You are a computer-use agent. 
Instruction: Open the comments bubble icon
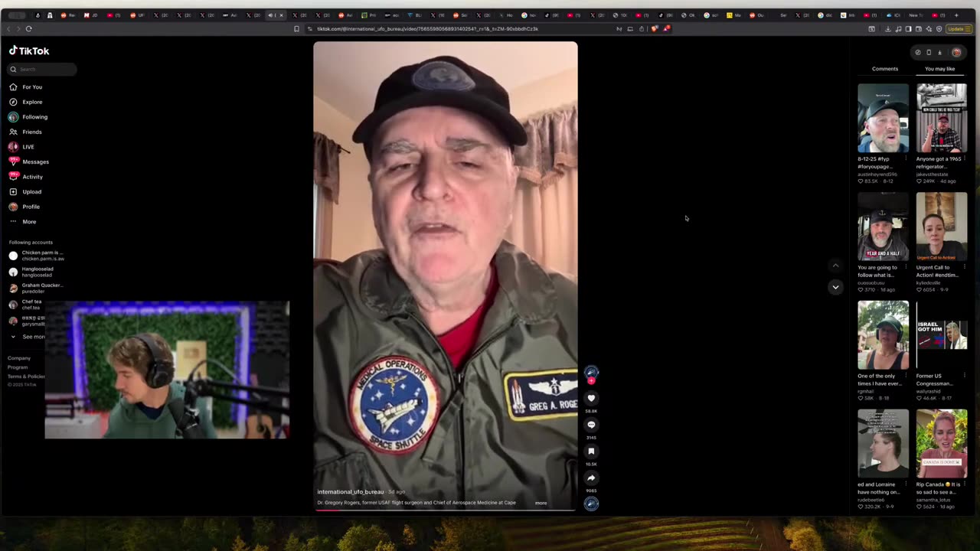(591, 425)
